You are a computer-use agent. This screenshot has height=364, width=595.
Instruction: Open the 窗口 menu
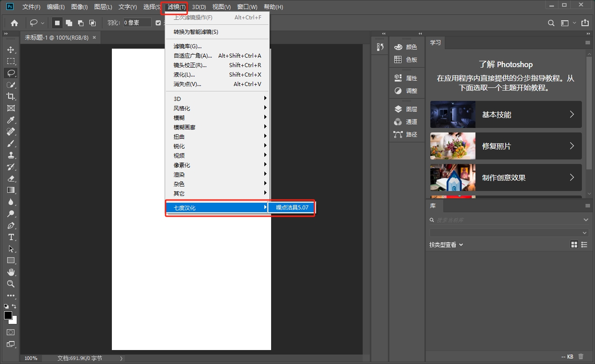tap(247, 7)
